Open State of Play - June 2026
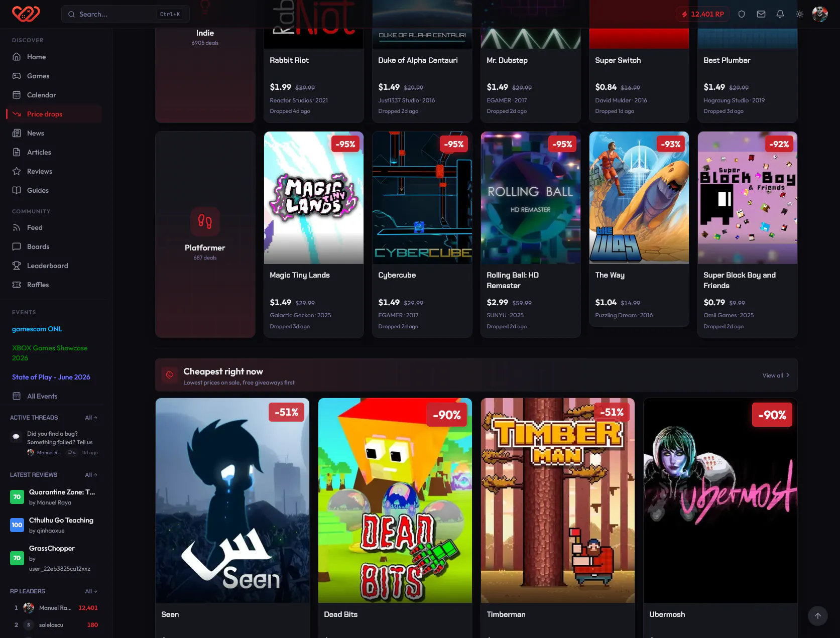Screen dimensions: 840x638 [51, 377]
